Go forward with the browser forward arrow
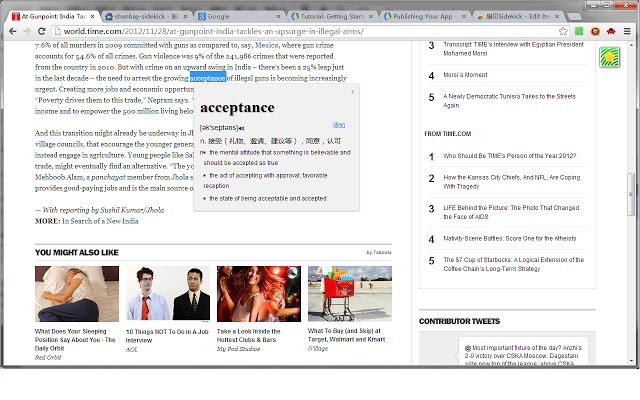 [27, 31]
